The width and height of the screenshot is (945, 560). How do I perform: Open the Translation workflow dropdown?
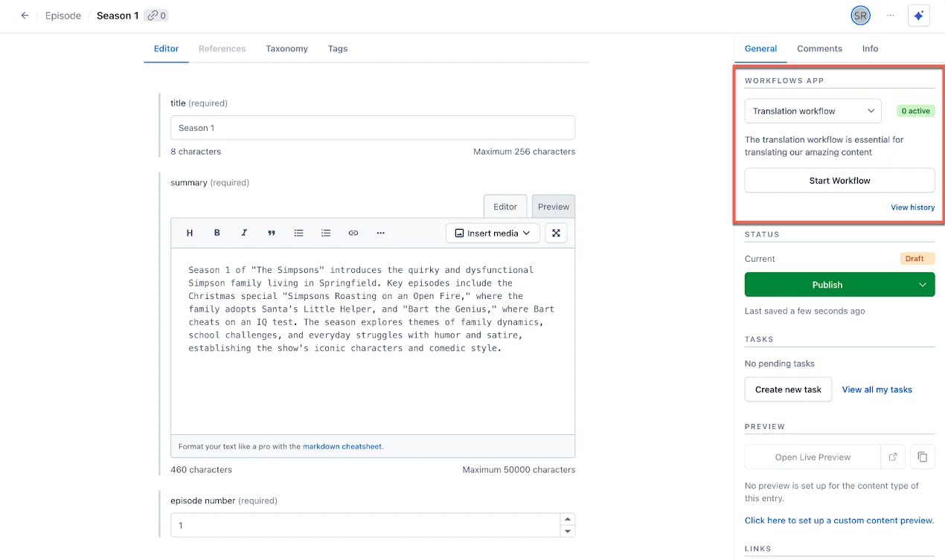point(813,111)
